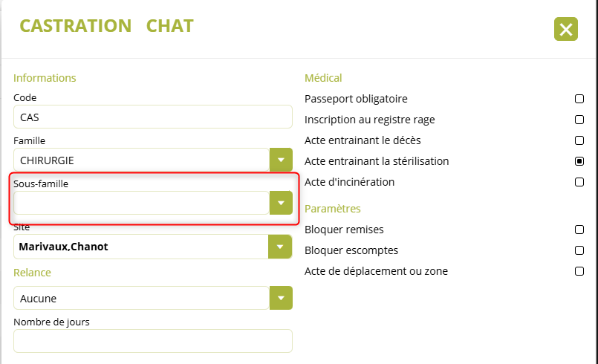
Task: Toggle Acte entrainant le décès checkbox
Action: (579, 140)
